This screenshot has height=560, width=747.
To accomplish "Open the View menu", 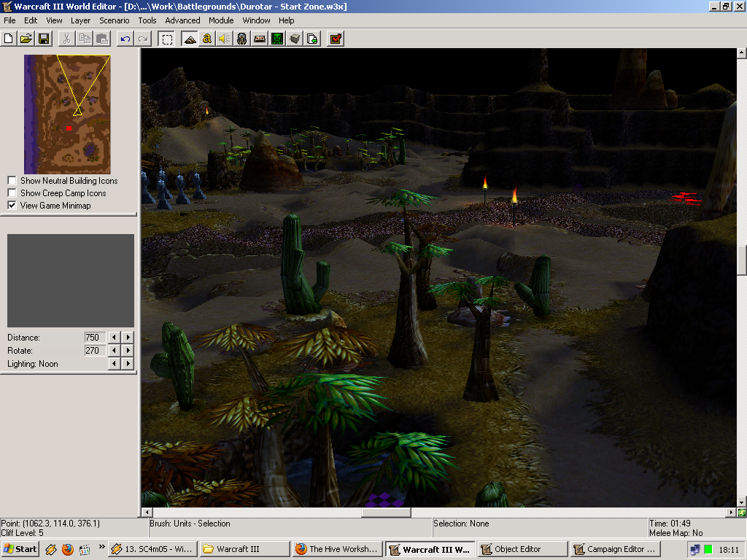I will point(54,20).
